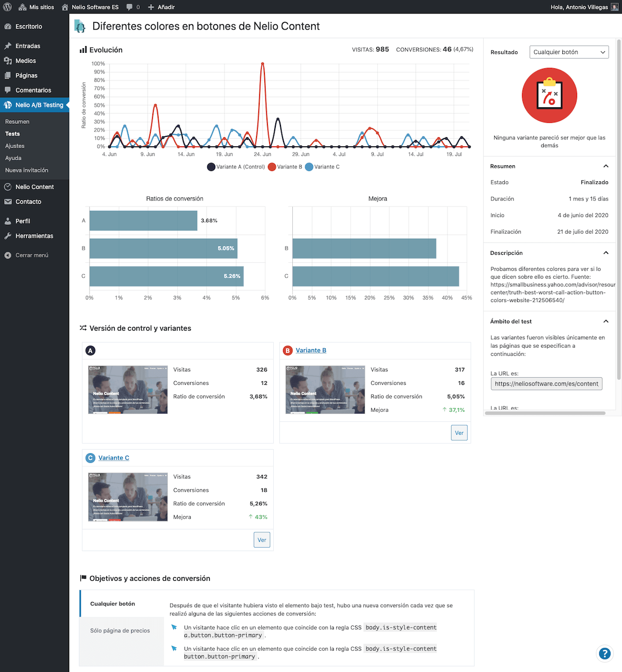
Task: Click the Variante B preview thumbnail
Action: point(326,390)
